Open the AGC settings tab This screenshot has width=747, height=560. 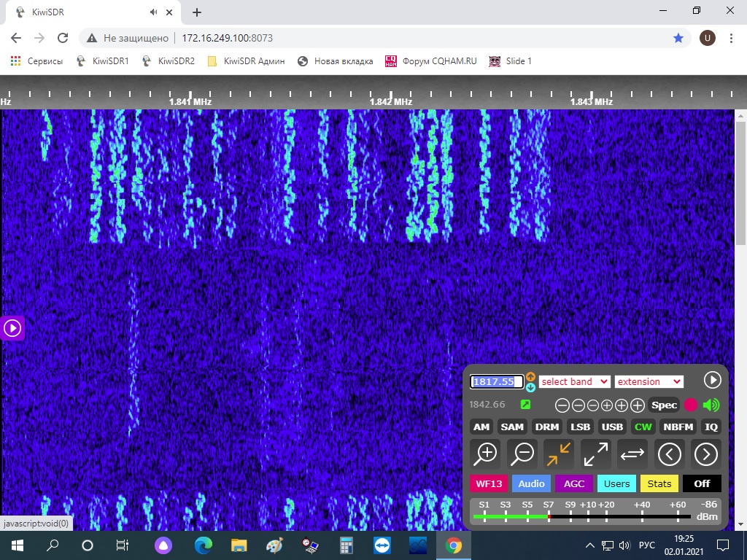(x=574, y=483)
